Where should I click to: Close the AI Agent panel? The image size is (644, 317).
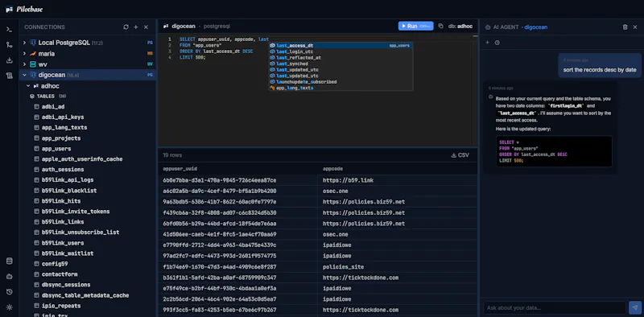635,27
